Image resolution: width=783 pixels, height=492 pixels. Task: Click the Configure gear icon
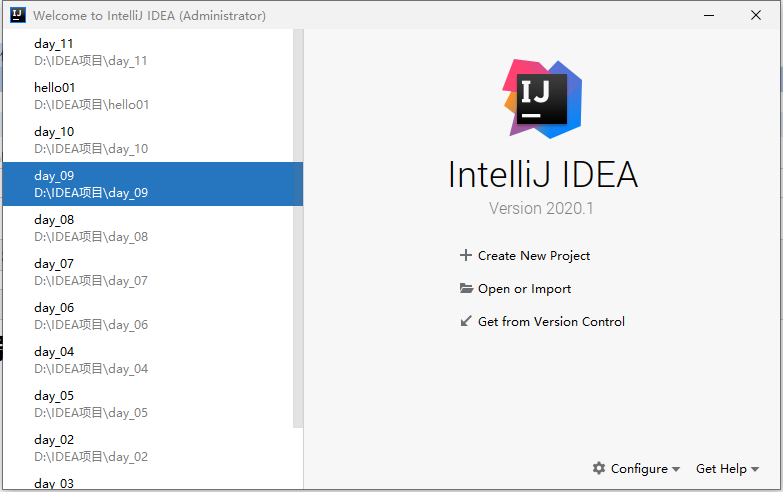pyautogui.click(x=599, y=468)
